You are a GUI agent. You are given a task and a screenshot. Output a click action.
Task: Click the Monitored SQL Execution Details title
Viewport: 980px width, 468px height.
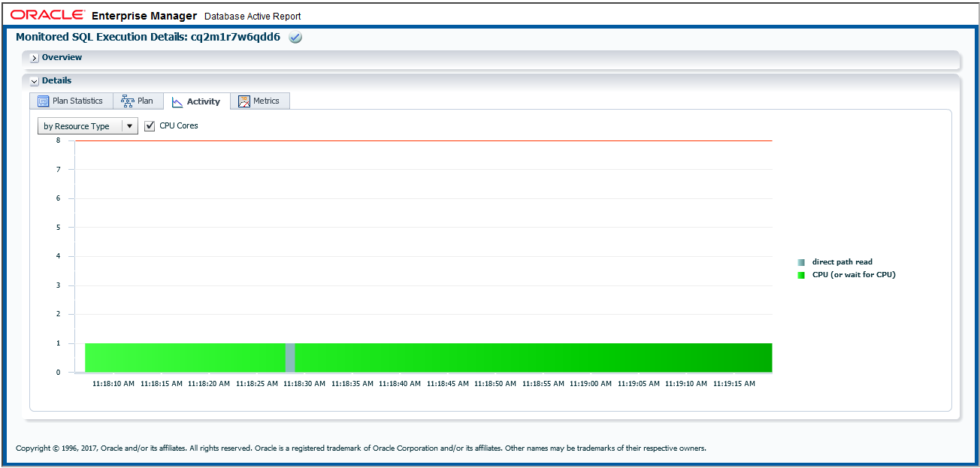[148, 37]
